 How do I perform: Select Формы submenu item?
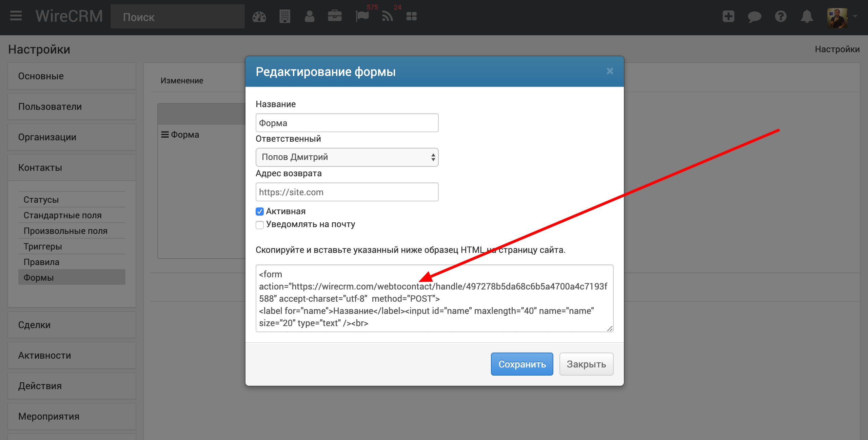point(72,277)
